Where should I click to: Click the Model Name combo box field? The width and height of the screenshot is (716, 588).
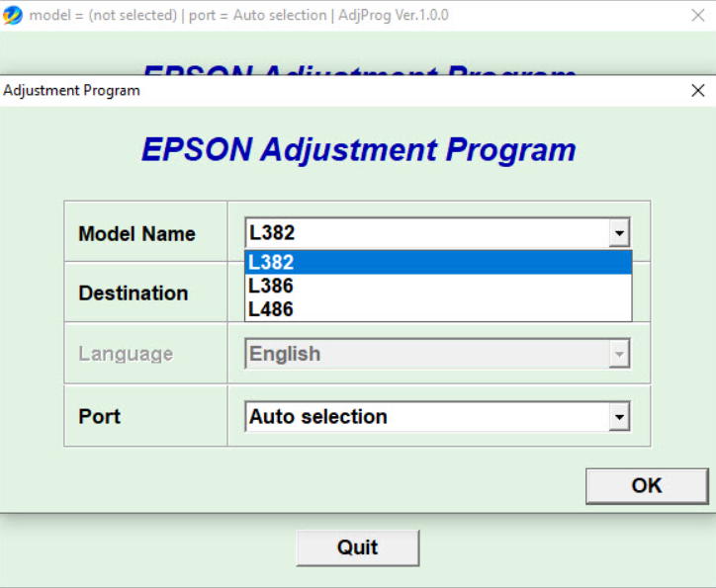(x=426, y=234)
